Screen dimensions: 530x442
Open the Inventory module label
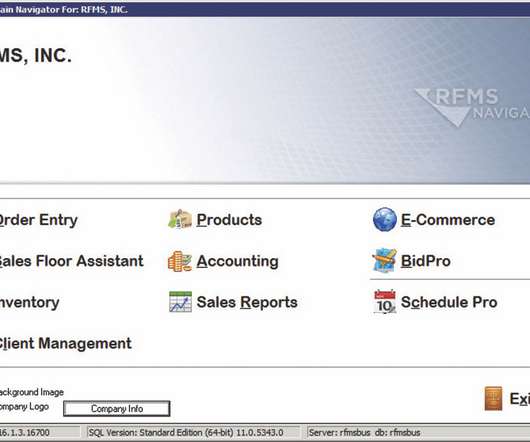click(29, 302)
